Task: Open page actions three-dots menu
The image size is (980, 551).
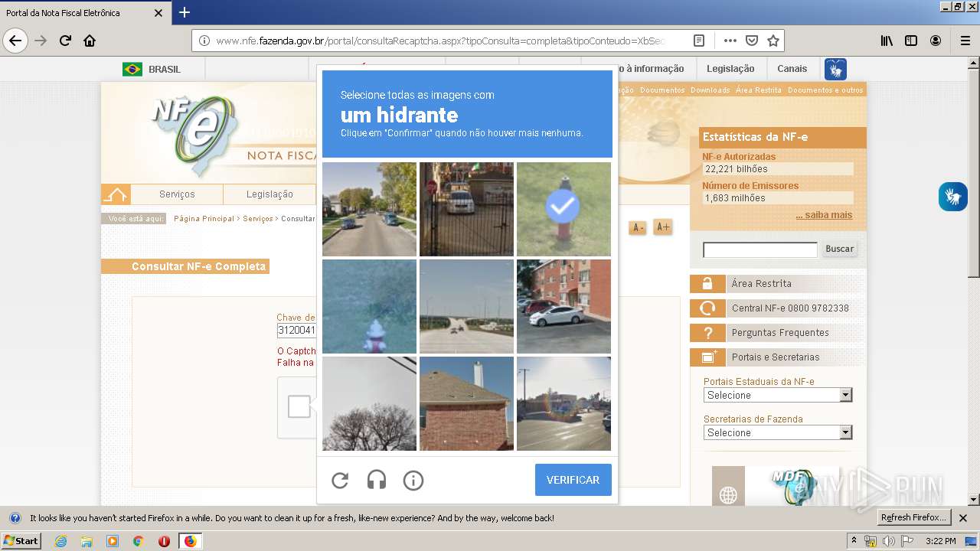Action: [730, 41]
